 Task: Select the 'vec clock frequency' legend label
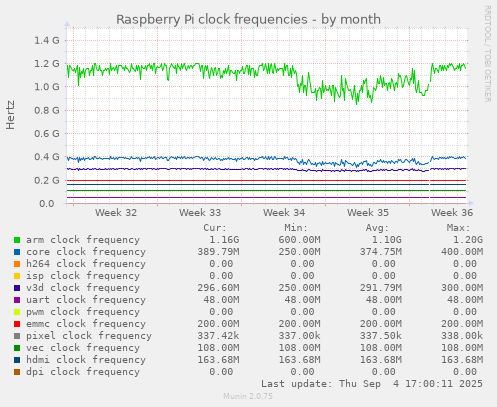pyautogui.click(x=83, y=348)
